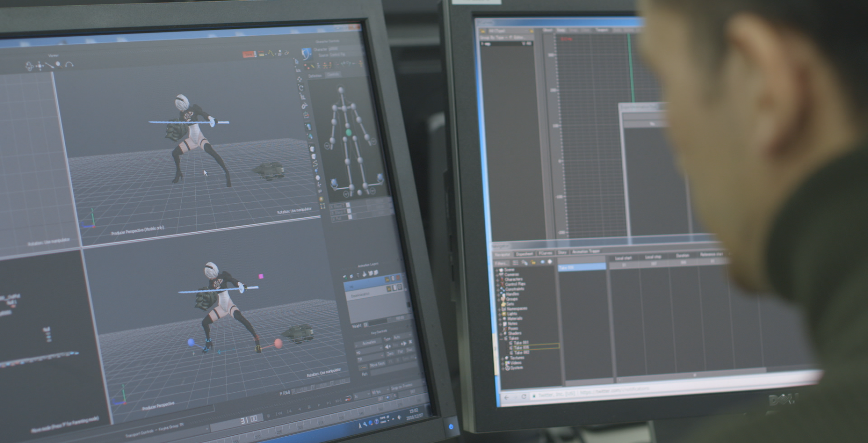Select the green hips effector on skeleton
Viewport: 868px width, 443px height.
pos(349,133)
